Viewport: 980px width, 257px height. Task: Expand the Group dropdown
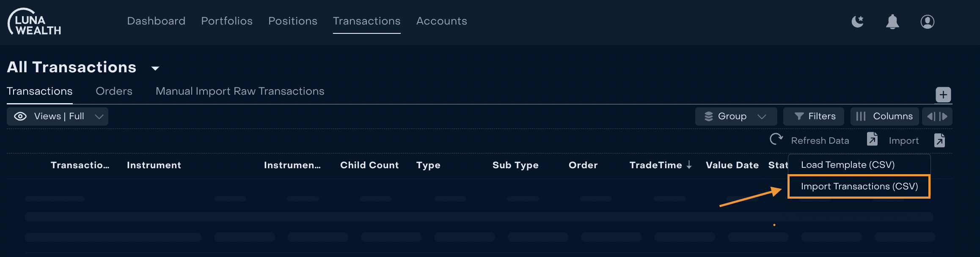coord(736,116)
